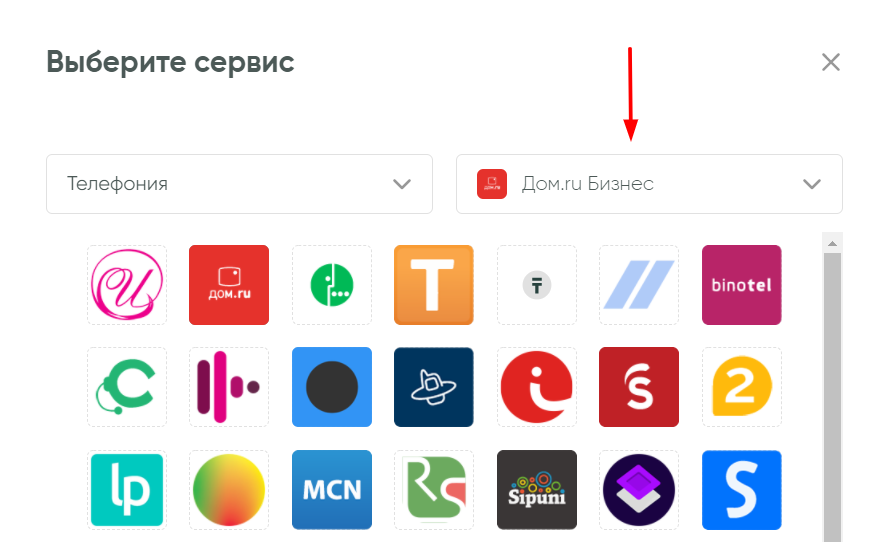Image resolution: width=876 pixels, height=542 pixels.
Task: Select the purple layered diamond tile
Action: coord(639,489)
